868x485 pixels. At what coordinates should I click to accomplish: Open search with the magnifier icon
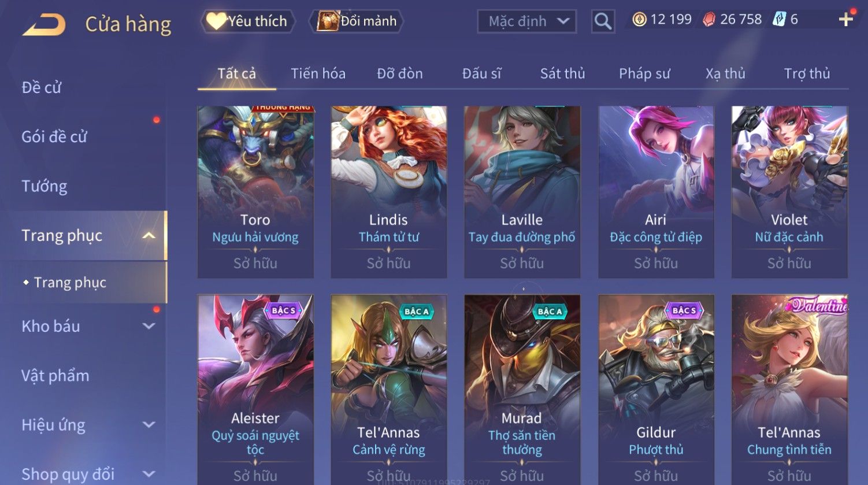pos(603,21)
